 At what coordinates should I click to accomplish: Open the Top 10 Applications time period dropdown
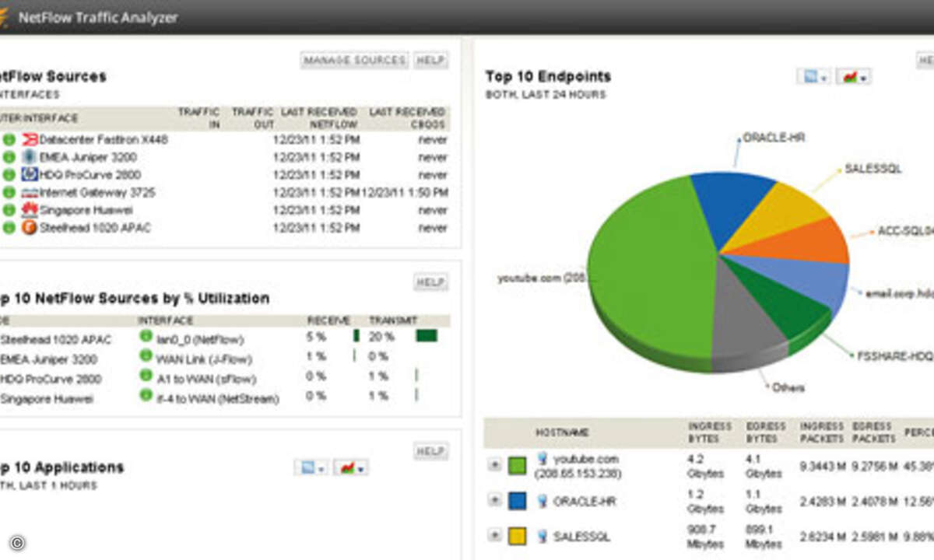pyautogui.click(x=311, y=467)
